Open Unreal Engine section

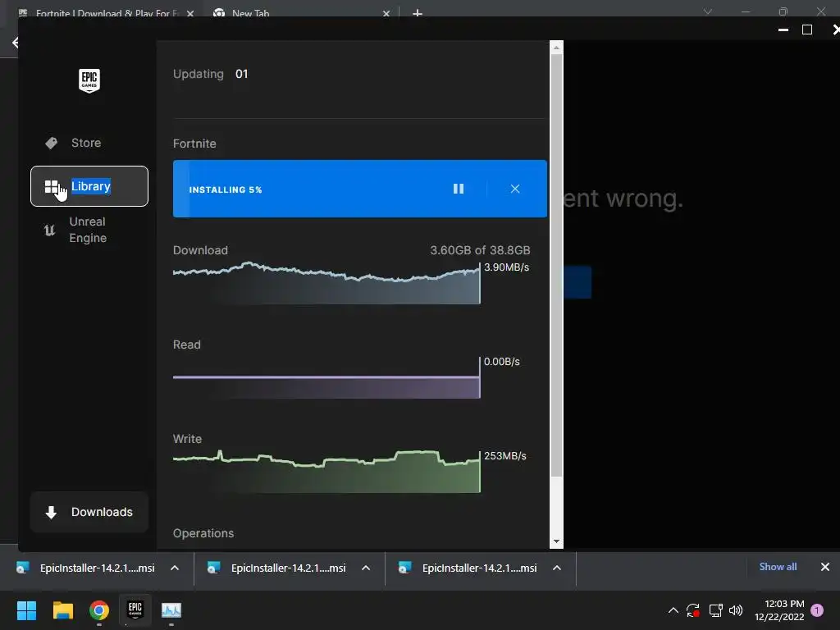pos(89,230)
